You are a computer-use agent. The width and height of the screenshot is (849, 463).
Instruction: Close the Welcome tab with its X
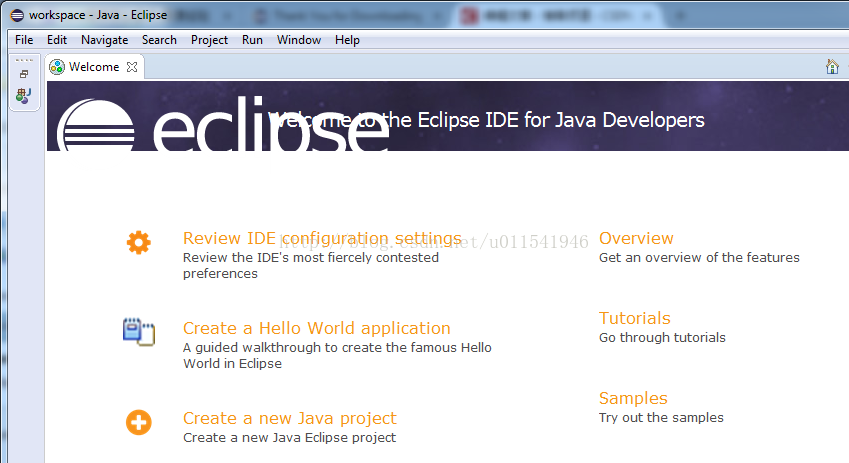pyautogui.click(x=132, y=67)
